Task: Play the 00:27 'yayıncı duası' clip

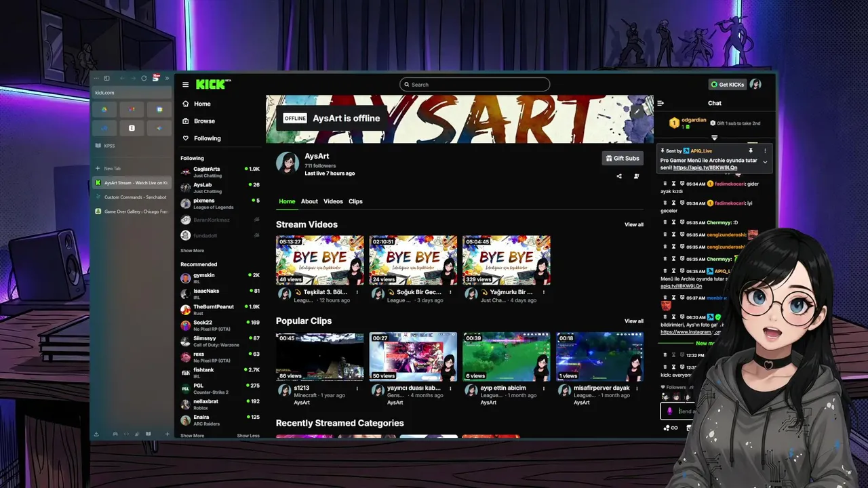Action: pyautogui.click(x=413, y=357)
